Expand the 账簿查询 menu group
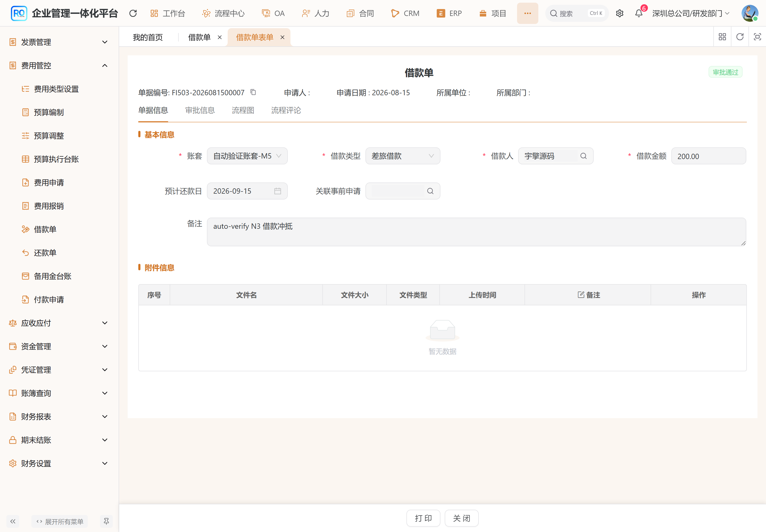Image resolution: width=766 pixels, height=532 pixels. 59,393
